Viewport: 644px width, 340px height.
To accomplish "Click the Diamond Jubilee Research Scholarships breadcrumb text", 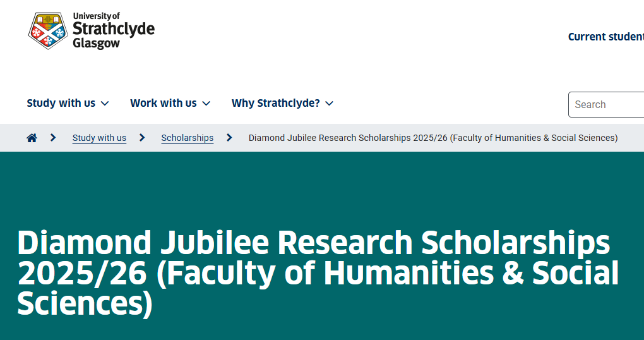I will click(432, 138).
